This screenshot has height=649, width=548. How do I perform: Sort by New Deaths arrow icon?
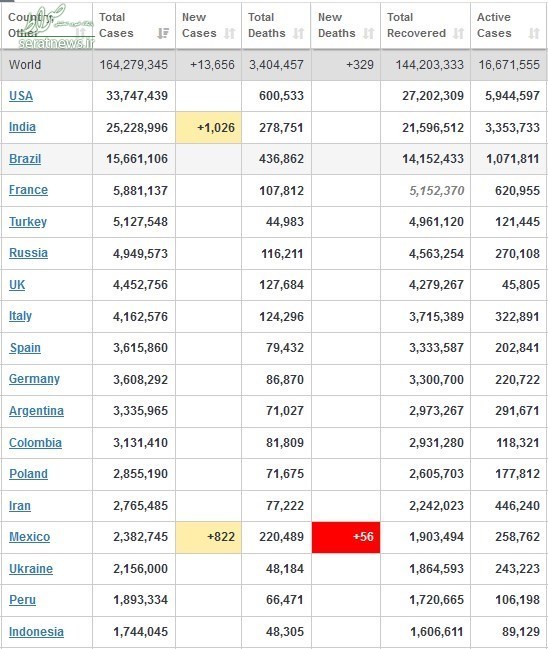click(x=368, y=33)
